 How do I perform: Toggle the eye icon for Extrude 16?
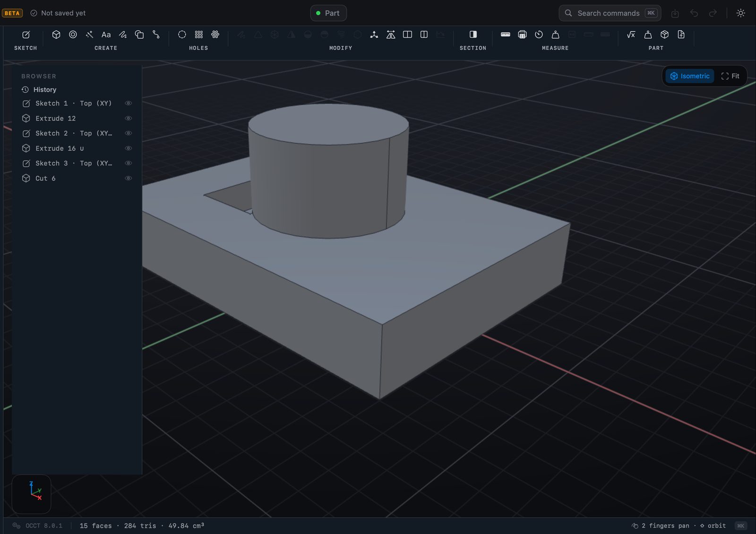pyautogui.click(x=128, y=148)
